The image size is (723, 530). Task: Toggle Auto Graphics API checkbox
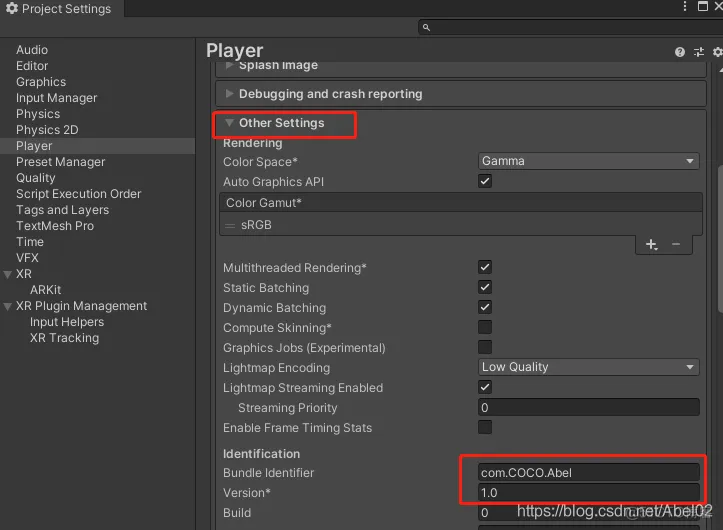[x=485, y=181]
